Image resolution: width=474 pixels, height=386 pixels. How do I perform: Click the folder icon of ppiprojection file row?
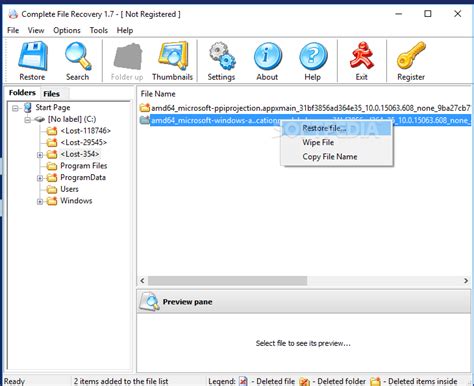click(x=145, y=108)
